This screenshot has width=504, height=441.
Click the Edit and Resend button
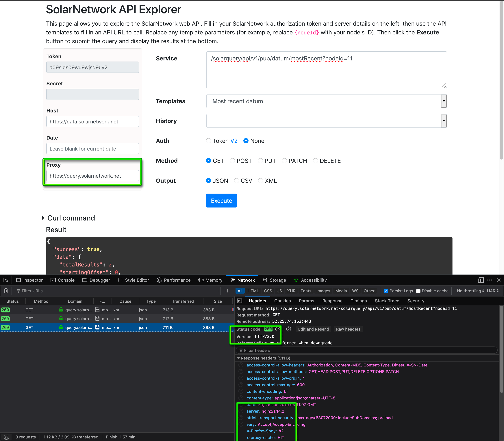[313, 329]
